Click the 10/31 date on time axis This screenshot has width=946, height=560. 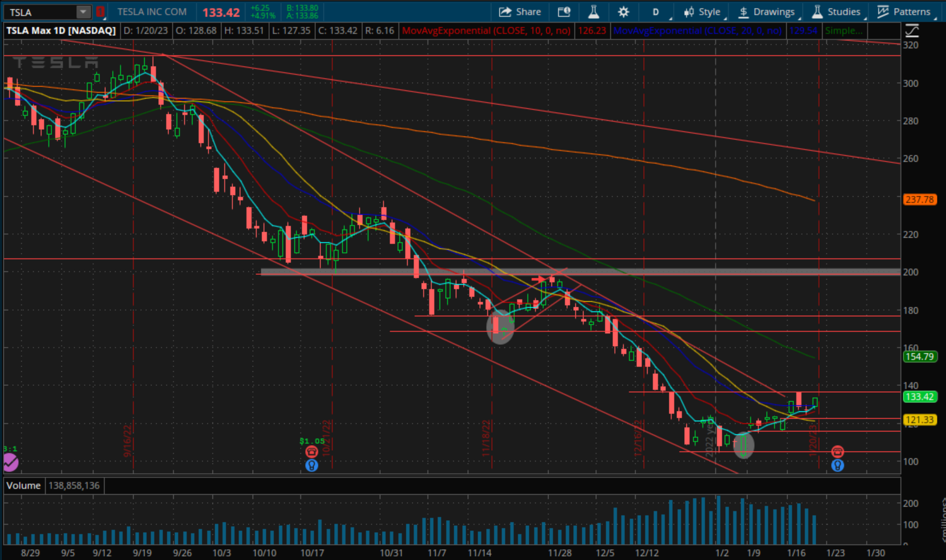pyautogui.click(x=391, y=553)
